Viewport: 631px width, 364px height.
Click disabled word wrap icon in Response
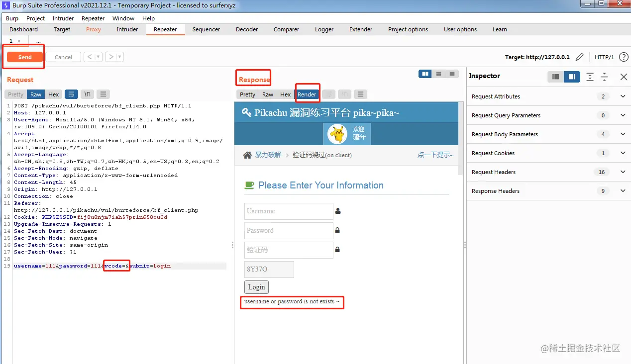[x=328, y=94]
